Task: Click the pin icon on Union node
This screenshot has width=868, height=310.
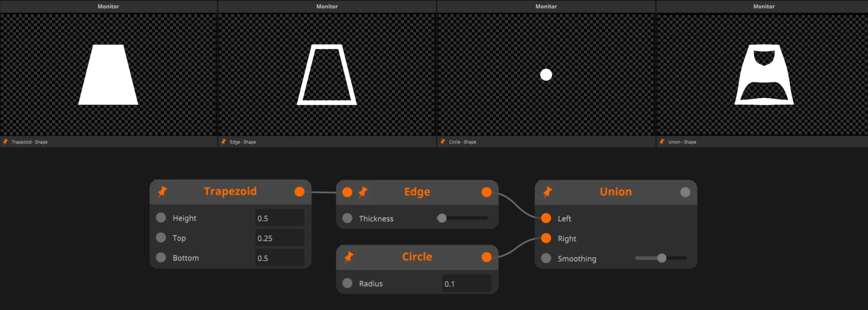Action: (547, 192)
